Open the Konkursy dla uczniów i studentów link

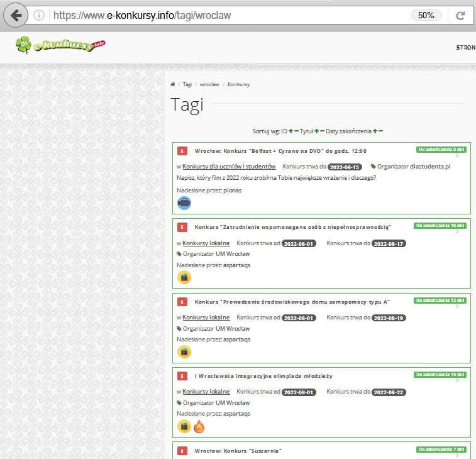(229, 167)
